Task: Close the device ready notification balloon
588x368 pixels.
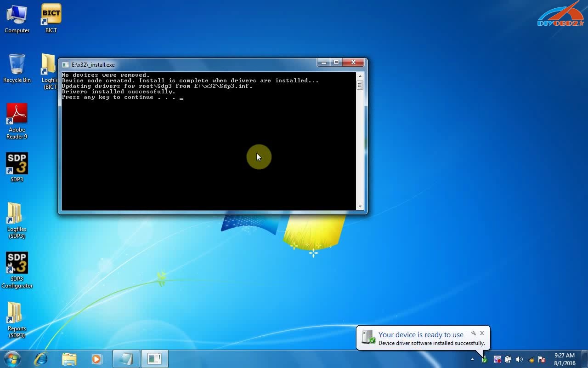Action: [x=482, y=333]
